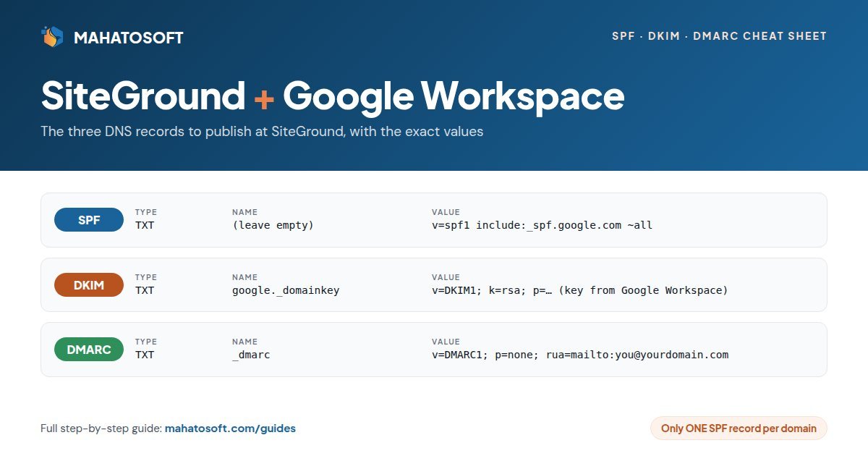
Task: Click the SiteGround + Google Workspace heading
Action: pyautogui.click(x=333, y=96)
